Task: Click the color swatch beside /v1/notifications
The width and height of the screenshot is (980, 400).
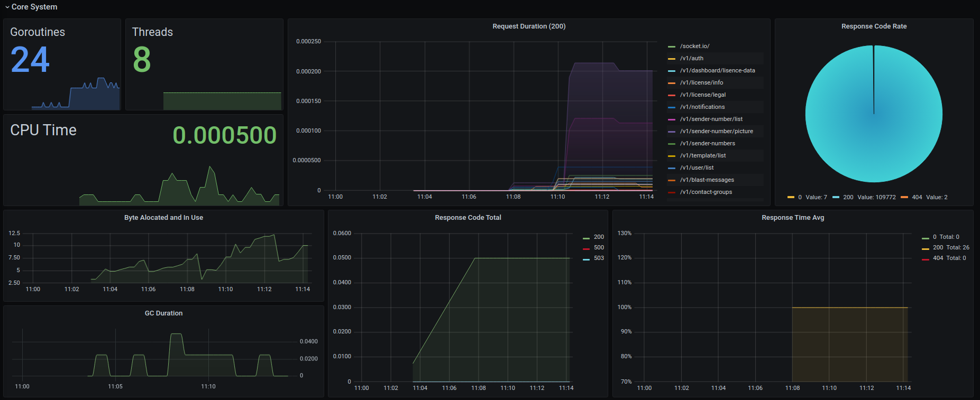Action: pos(672,107)
